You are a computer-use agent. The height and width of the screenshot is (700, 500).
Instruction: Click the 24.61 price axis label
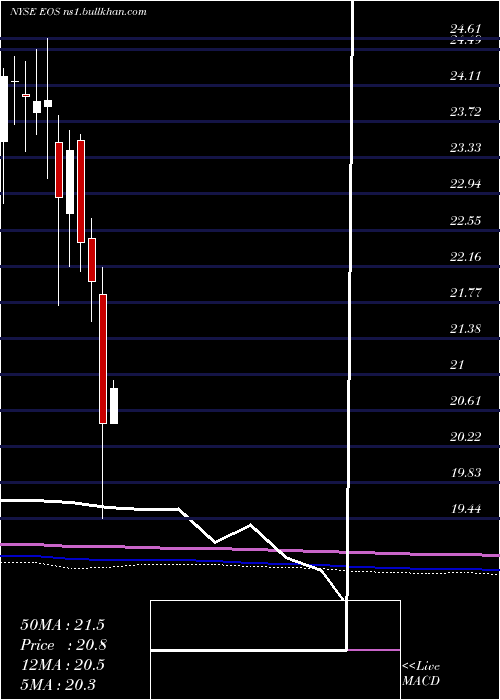[465, 29]
